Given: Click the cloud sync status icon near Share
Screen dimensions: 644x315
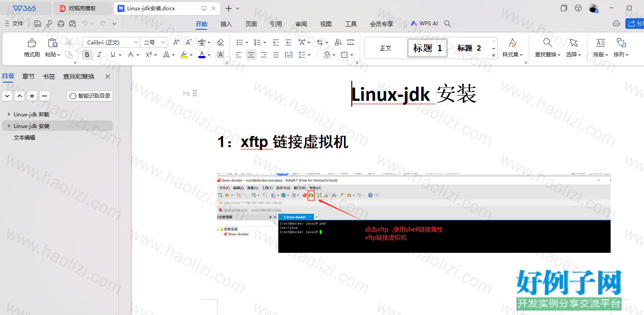Looking at the screenshot, I should coord(616,24).
